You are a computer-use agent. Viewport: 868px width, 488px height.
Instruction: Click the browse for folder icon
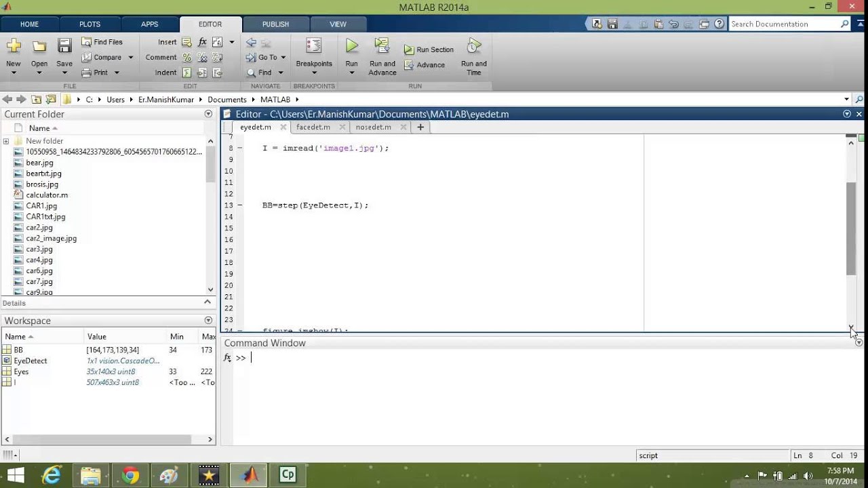coord(51,100)
